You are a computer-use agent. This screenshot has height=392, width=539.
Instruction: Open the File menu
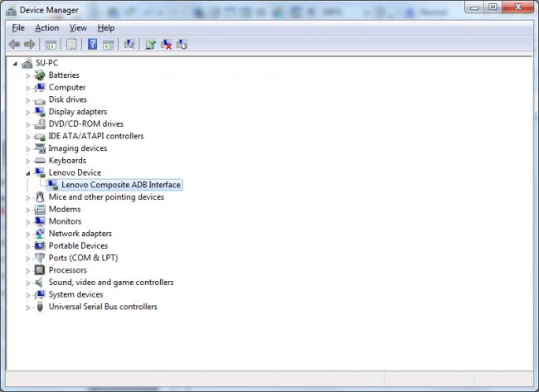(x=18, y=28)
